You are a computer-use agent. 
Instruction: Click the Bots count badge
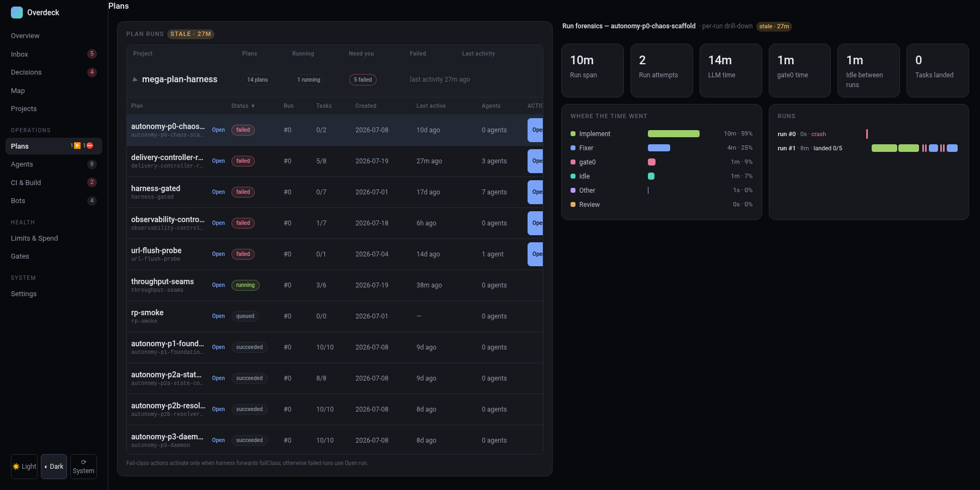coord(92,200)
